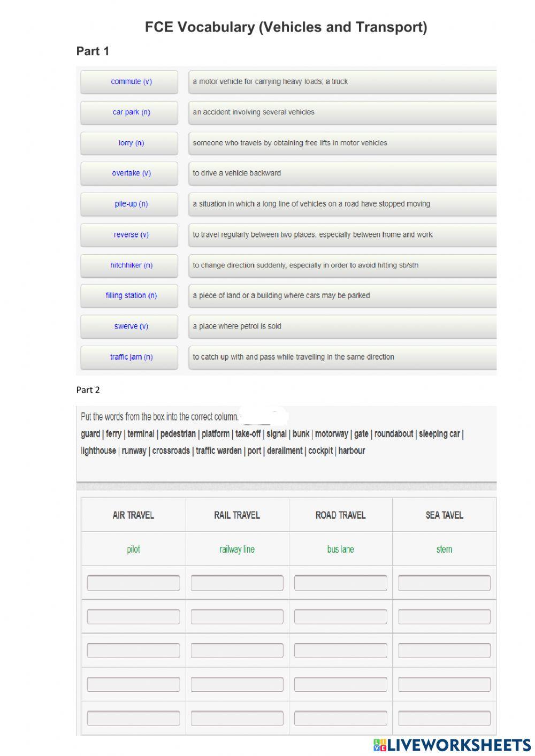Click the second empty box under ROAD TRAVEL
This screenshot has width=535, height=756.
(340, 616)
